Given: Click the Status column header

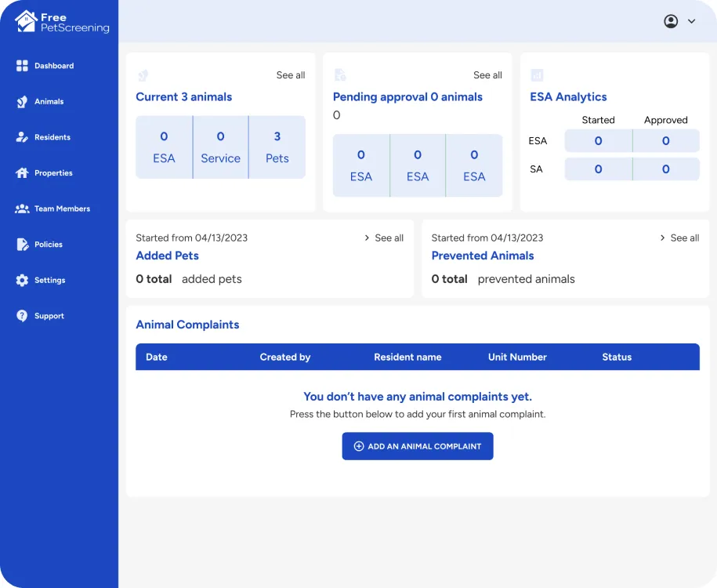Looking at the screenshot, I should tap(617, 357).
